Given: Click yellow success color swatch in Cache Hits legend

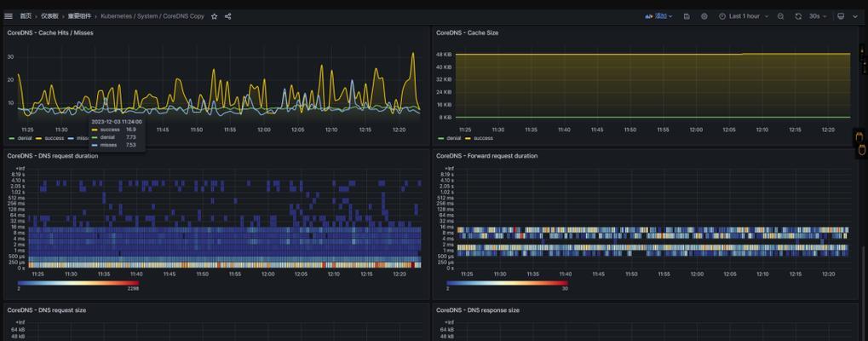Looking at the screenshot, I should click(37, 138).
